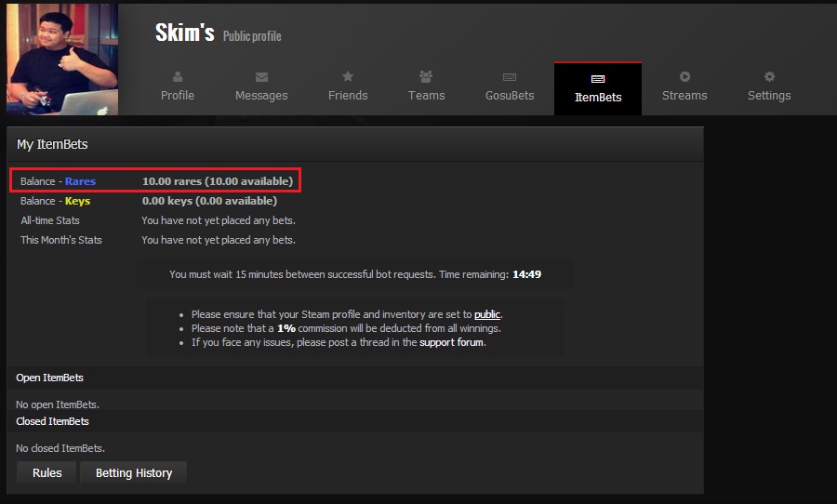Select the Friends star icon
837x504 pixels.
click(x=348, y=77)
